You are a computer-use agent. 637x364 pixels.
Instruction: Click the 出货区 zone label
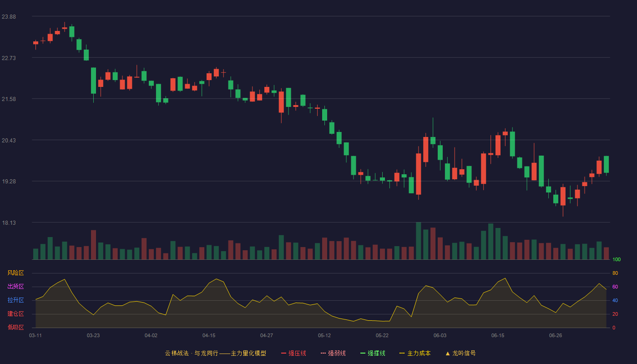[15, 287]
